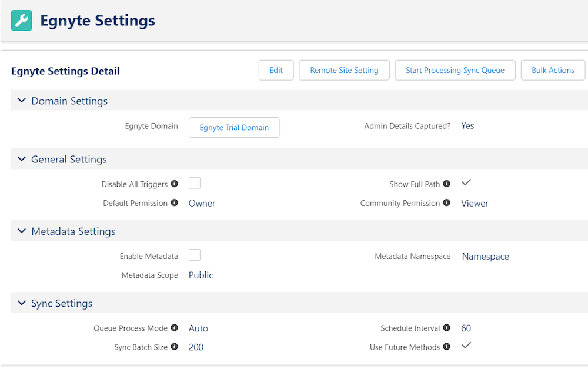The width and height of the screenshot is (588, 372).
Task: Click the Use Future Methods checkmark
Action: point(466,346)
